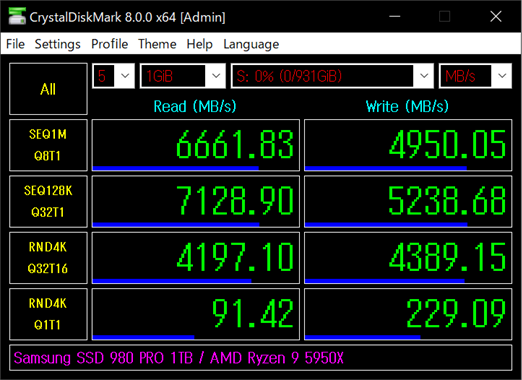The height and width of the screenshot is (380, 522).
Task: Start the SEQ128K Q32T1 test
Action: click(48, 201)
